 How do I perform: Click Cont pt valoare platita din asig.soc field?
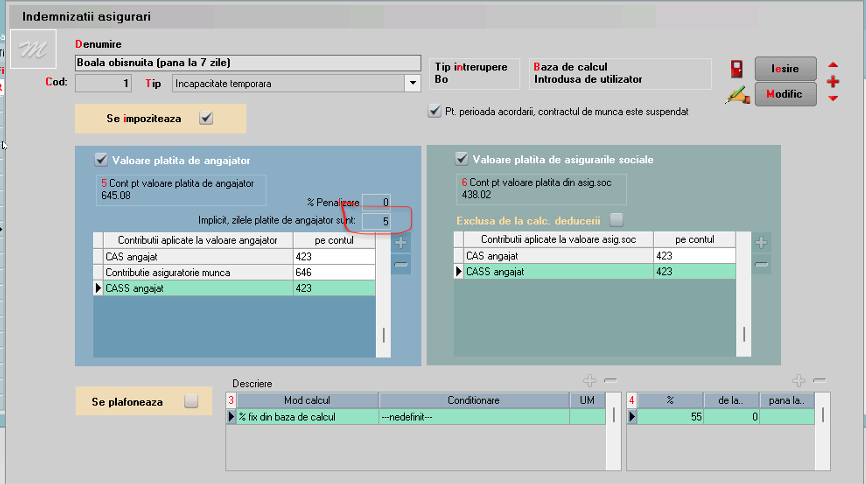541,188
